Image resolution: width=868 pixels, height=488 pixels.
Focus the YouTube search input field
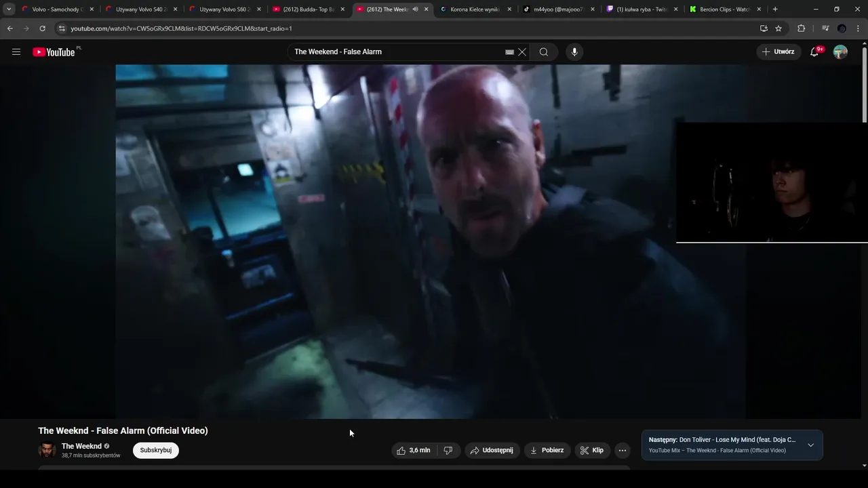399,52
